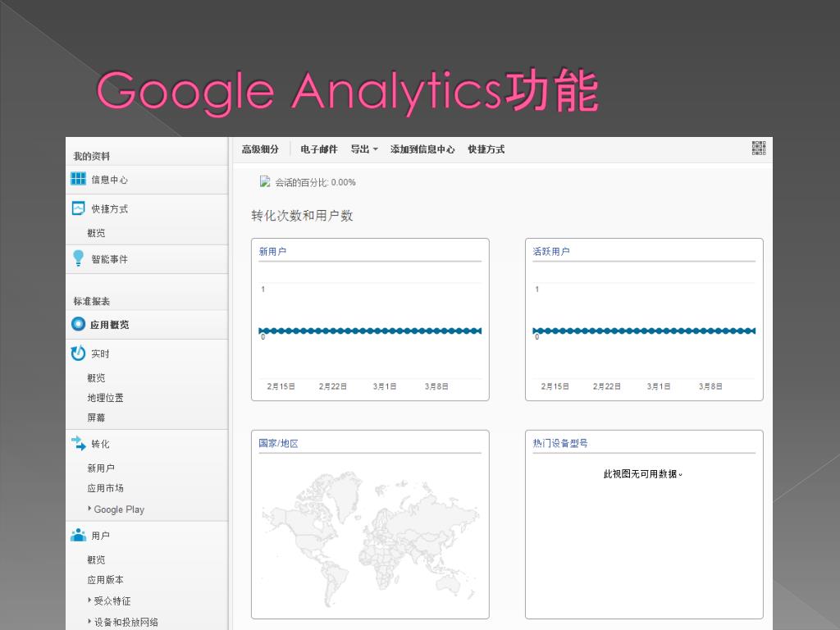The image size is (840, 630).
Task: Click the 新用户 chart widget title
Action: click(x=272, y=251)
